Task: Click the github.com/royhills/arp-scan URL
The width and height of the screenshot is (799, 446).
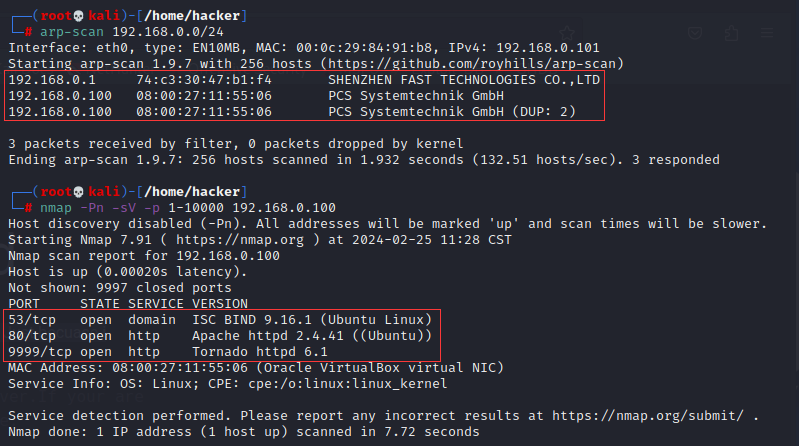Action: [472, 64]
